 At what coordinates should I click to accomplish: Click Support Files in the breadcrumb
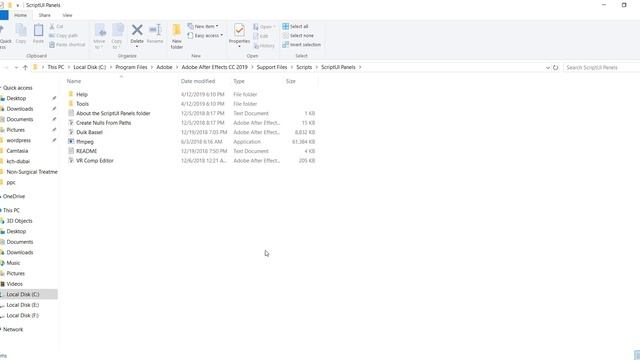[272, 67]
